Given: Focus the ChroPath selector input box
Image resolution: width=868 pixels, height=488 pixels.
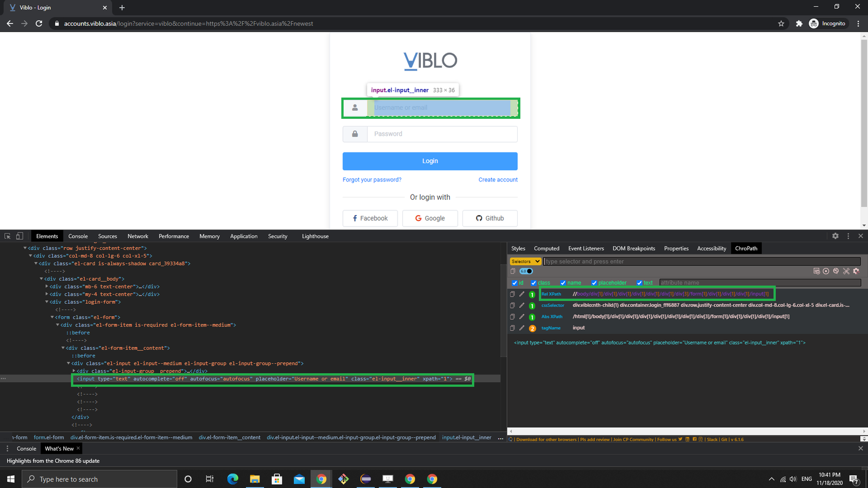Looking at the screenshot, I should click(702, 261).
